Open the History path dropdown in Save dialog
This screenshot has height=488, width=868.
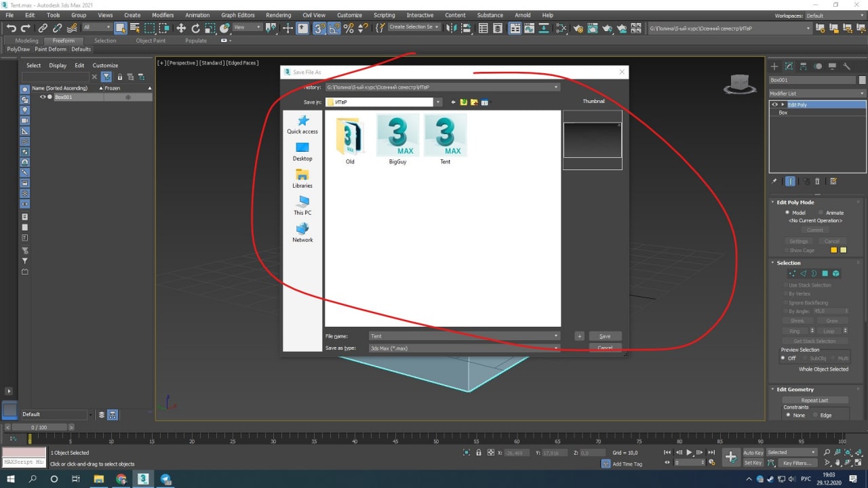point(556,87)
